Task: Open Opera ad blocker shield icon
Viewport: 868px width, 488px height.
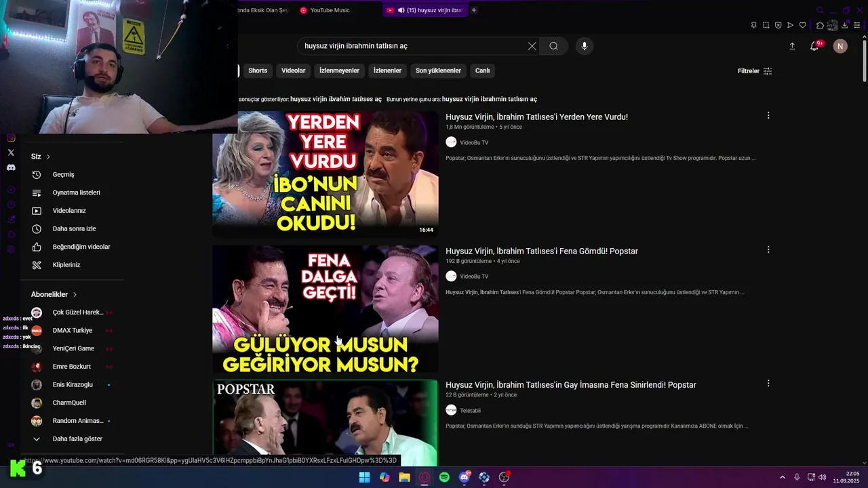Action: (778, 25)
